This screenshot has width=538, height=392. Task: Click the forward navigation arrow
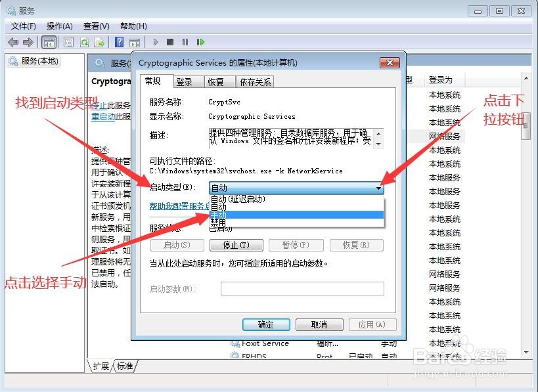pyautogui.click(x=27, y=42)
